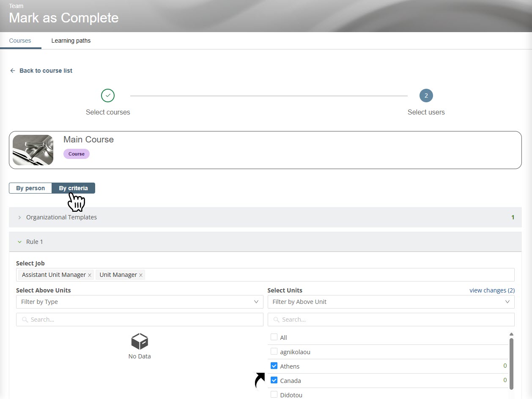Select the By person toggle option
Screen dimensions: 532x399
(x=30, y=188)
